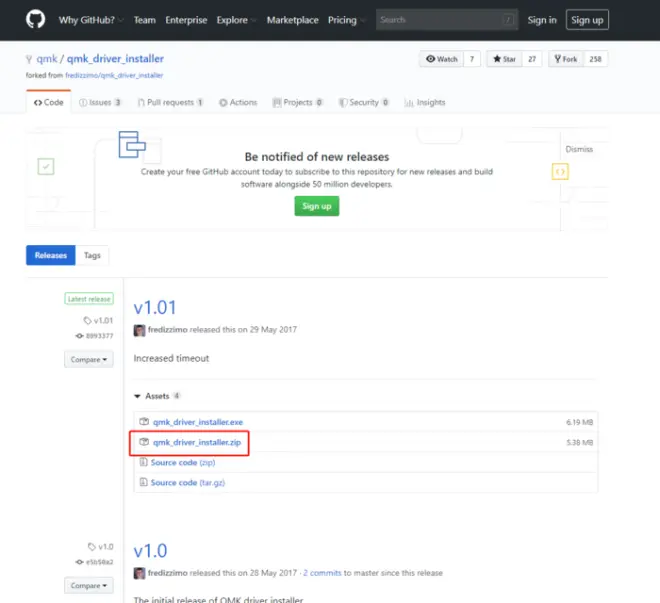Open fredizzimo profile from v1.01 release
The width and height of the screenshot is (660, 603).
pyautogui.click(x=168, y=329)
